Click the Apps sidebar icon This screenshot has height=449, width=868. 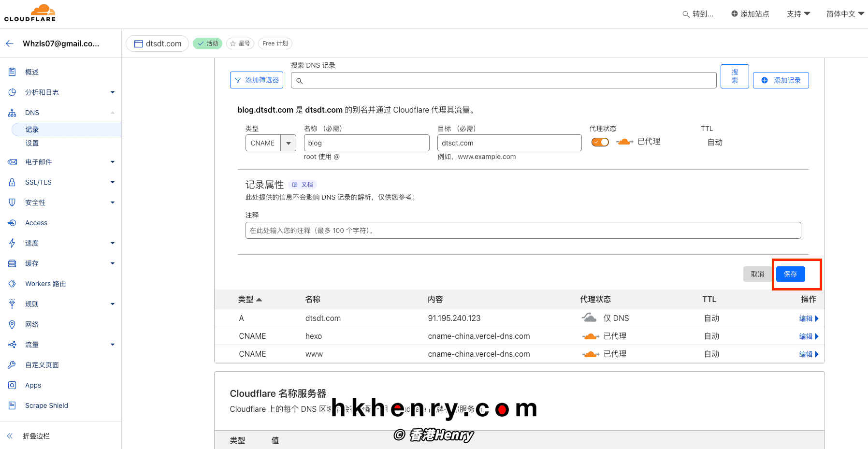coord(12,385)
